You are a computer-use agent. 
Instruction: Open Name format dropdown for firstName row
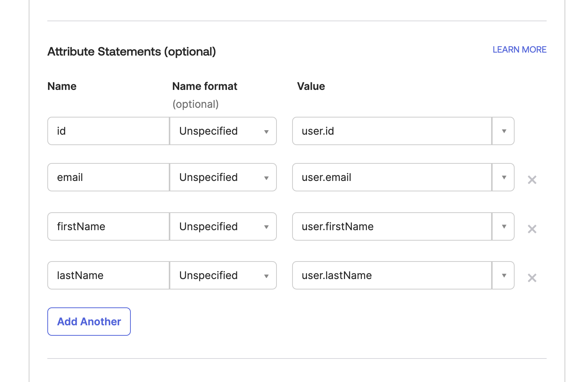click(x=223, y=226)
